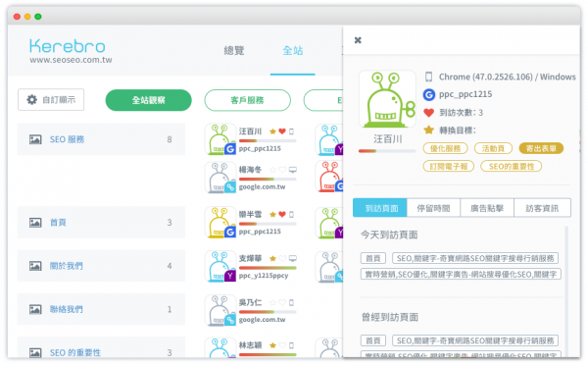Viewport: 588px width, 365px height.
Task: Toggle the star on 支輝華 card
Action: [272, 258]
